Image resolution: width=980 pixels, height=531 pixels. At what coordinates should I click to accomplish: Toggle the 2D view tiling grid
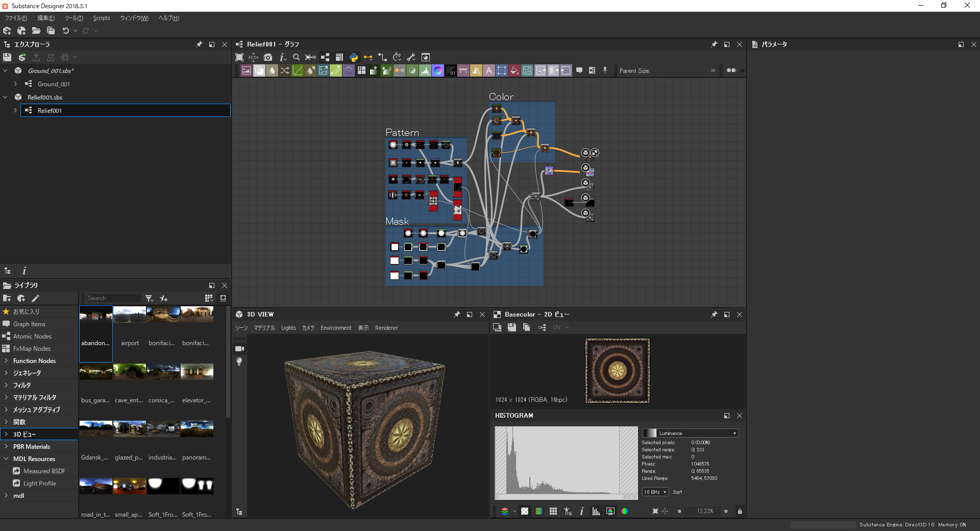[x=553, y=511]
